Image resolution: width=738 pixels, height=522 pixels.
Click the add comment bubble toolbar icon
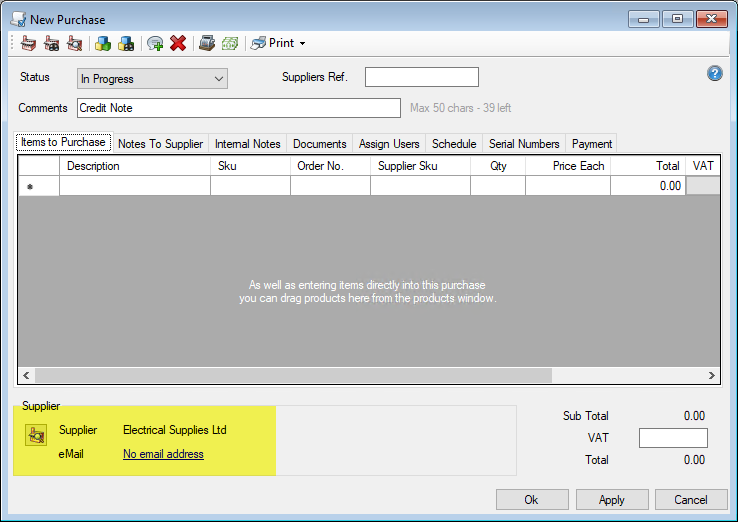coord(154,43)
